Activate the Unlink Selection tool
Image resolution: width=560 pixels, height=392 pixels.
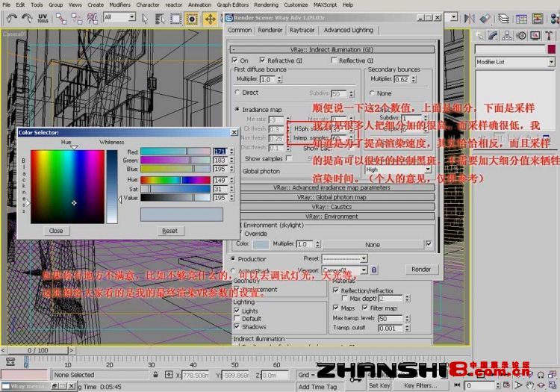[76, 18]
